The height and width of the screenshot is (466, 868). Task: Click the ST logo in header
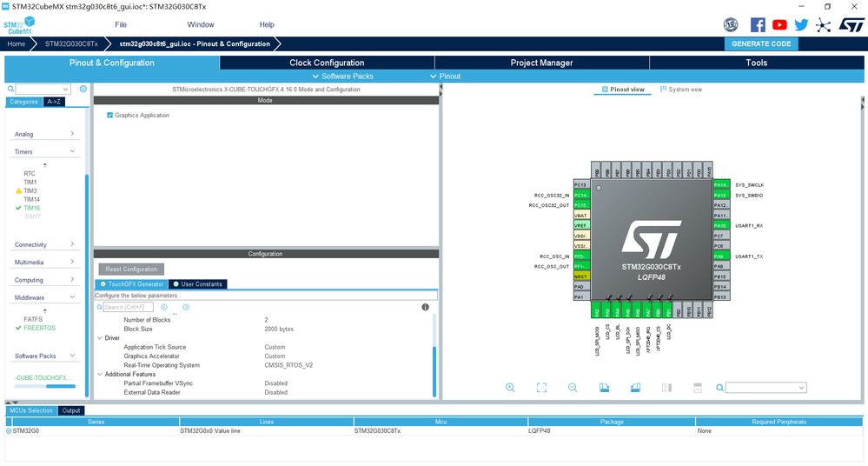851,25
